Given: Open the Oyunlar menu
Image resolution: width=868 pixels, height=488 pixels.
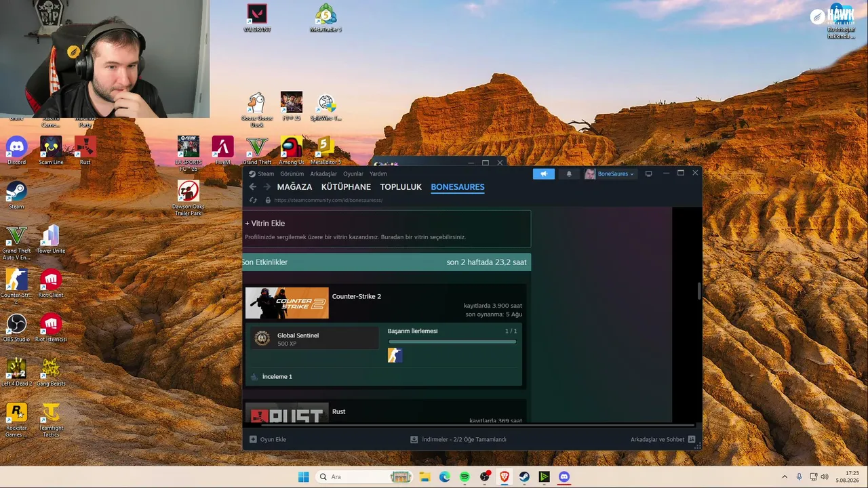Looking at the screenshot, I should pyautogui.click(x=353, y=174).
